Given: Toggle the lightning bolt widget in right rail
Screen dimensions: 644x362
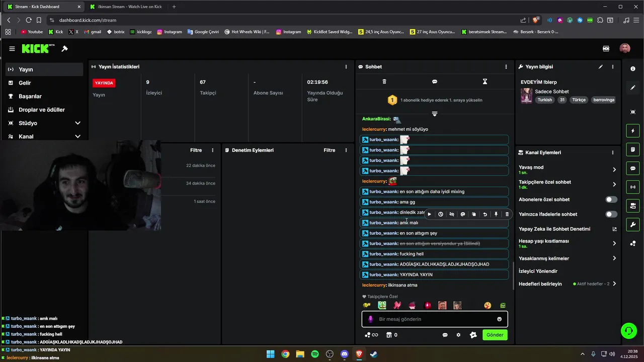Looking at the screenshot, I should [x=633, y=131].
